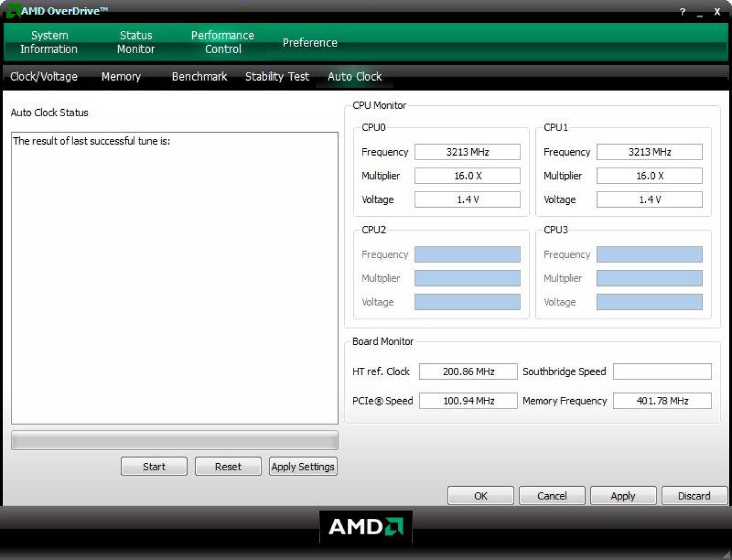Open the Performance Control section

(x=222, y=42)
